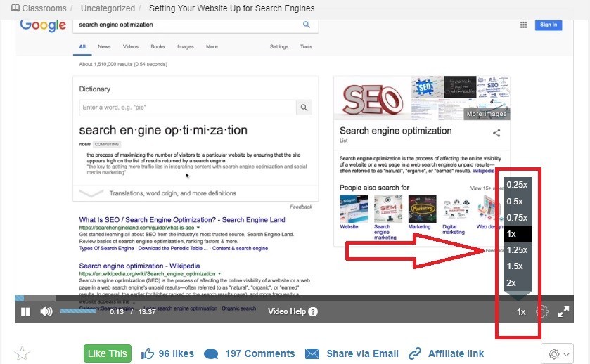Open the page gear dropdown below the video
The height and width of the screenshot is (364, 590).
557,354
